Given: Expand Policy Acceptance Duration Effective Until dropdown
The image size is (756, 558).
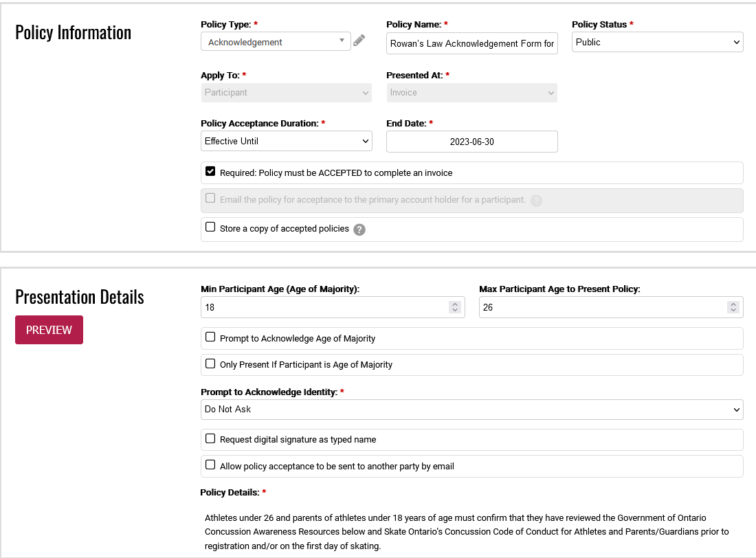Looking at the screenshot, I should tap(286, 141).
